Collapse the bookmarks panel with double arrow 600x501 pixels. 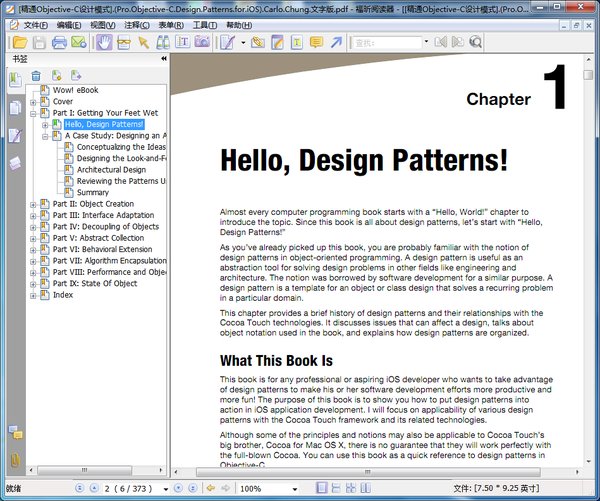point(164,59)
